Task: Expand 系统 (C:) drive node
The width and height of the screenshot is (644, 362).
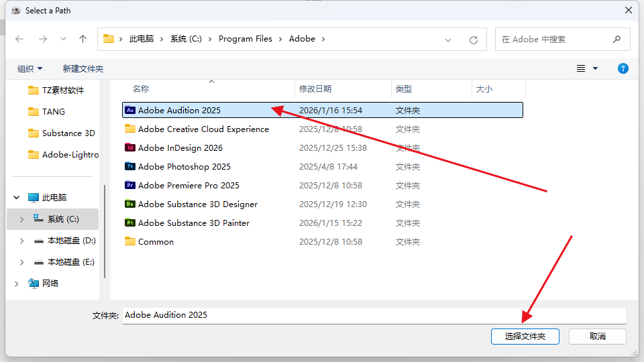Action: tap(21, 219)
